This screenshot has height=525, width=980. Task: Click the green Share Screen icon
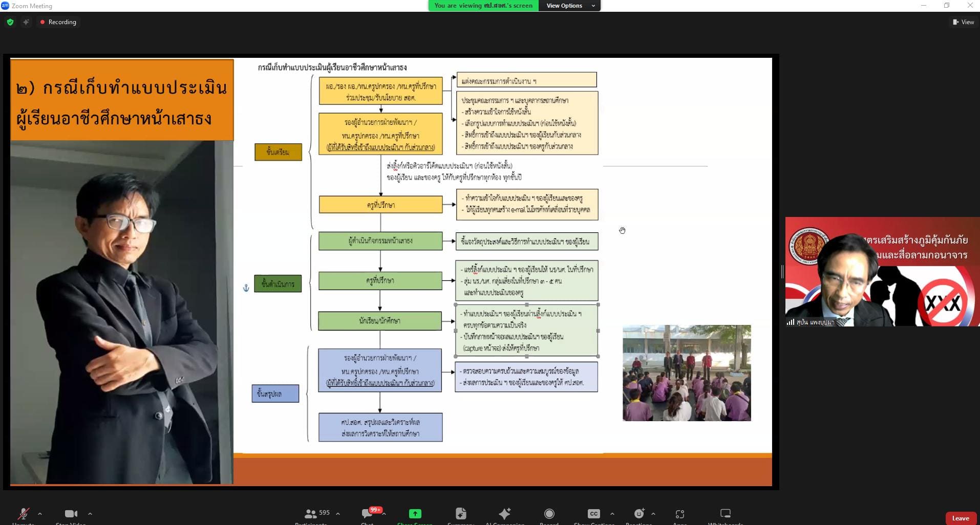[415, 514]
